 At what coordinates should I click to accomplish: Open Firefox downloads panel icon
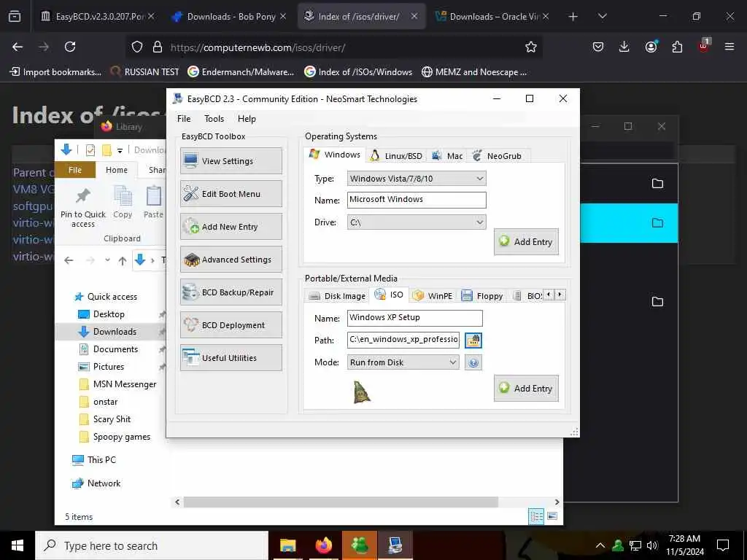coord(624,47)
